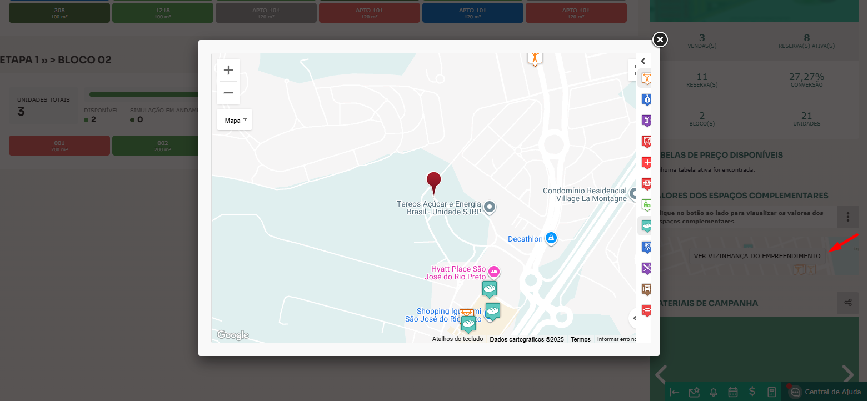Screen dimensions: 868x401
Task: Toggle purple gift shop category icon
Action: [x=646, y=121]
